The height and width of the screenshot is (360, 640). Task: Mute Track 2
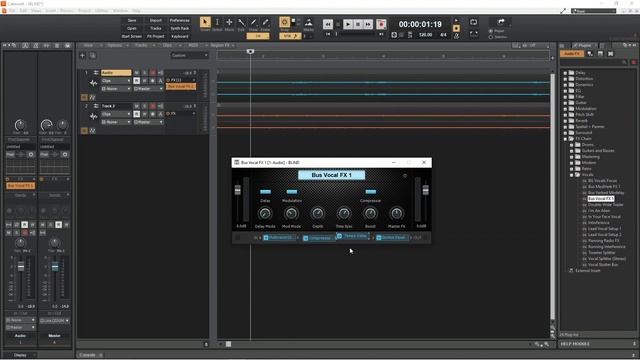click(136, 106)
